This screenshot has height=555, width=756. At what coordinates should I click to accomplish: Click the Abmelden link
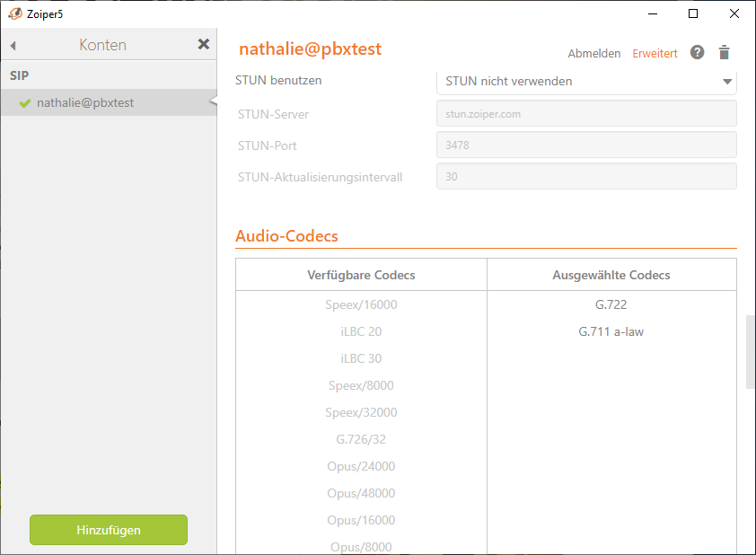pyautogui.click(x=593, y=54)
